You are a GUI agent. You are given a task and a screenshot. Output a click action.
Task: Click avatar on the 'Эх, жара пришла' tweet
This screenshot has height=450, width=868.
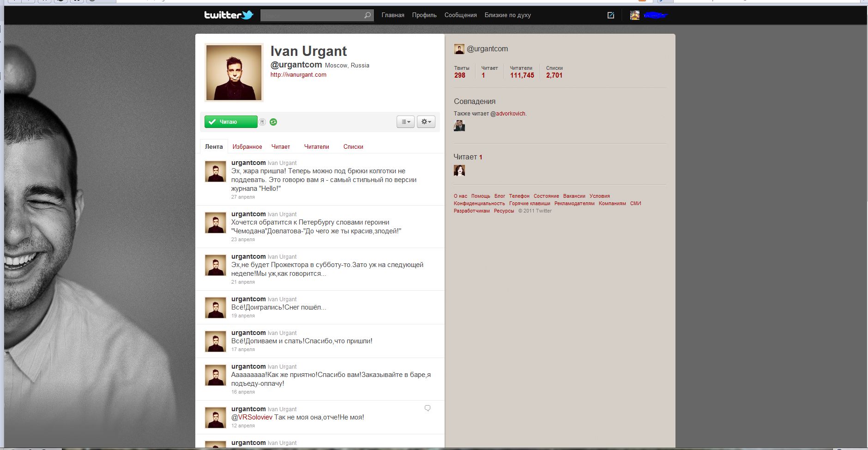point(216,172)
